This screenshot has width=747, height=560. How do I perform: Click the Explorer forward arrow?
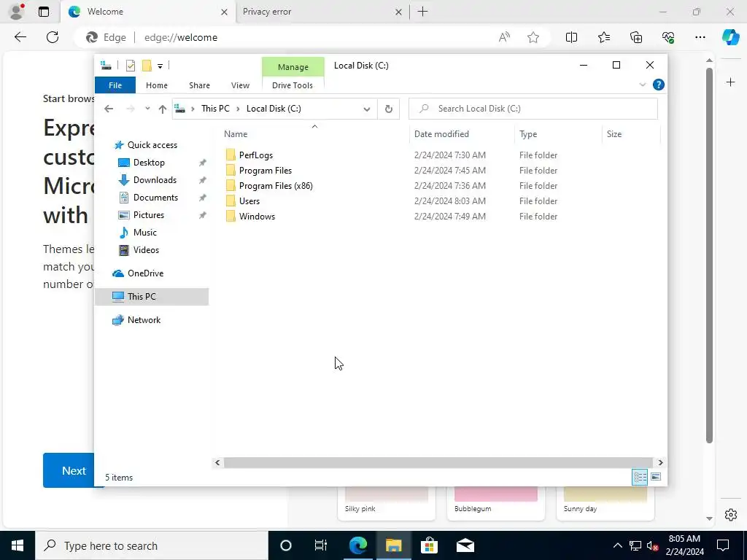130,109
